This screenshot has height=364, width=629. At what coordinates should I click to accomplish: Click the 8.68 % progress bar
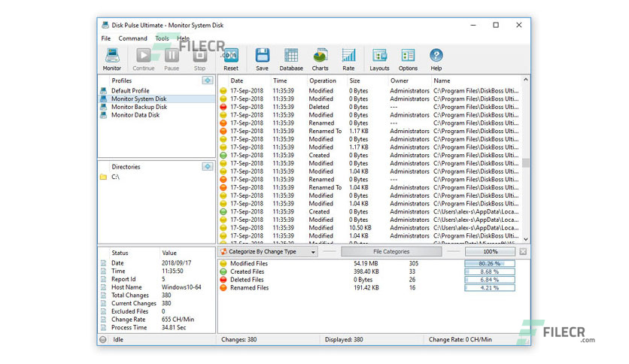490,271
